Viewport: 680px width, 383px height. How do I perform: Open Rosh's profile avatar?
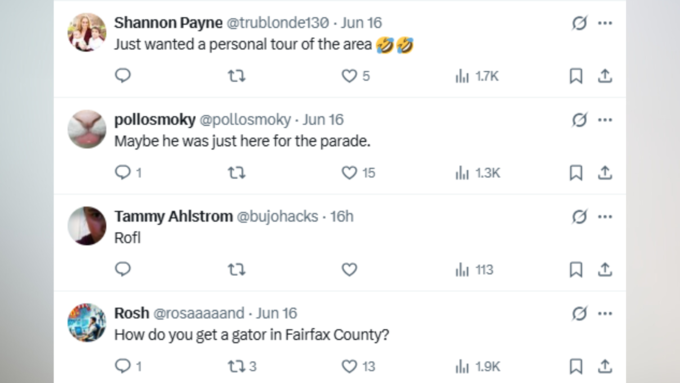pos(87,323)
